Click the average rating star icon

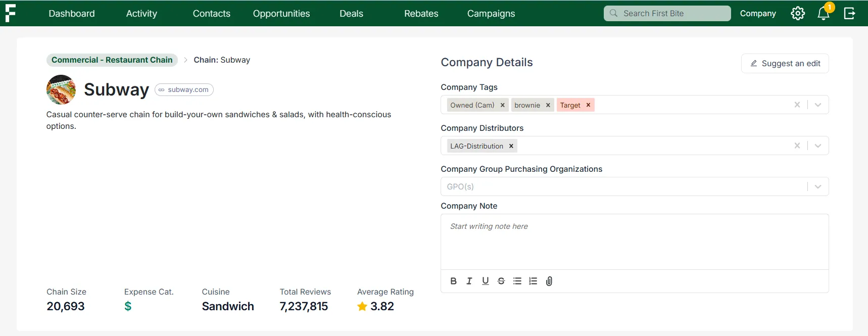pos(362,306)
